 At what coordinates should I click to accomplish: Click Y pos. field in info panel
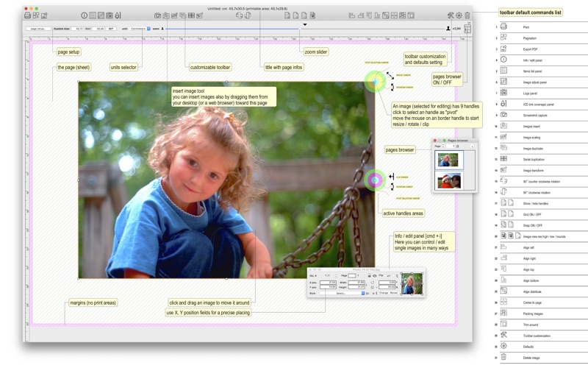click(328, 287)
